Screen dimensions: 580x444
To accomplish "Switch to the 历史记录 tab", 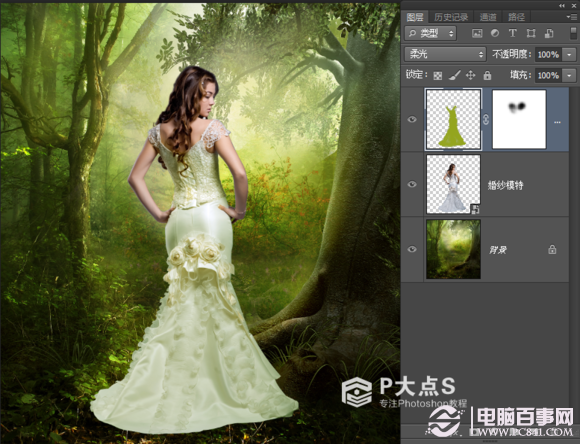I will 451,17.
